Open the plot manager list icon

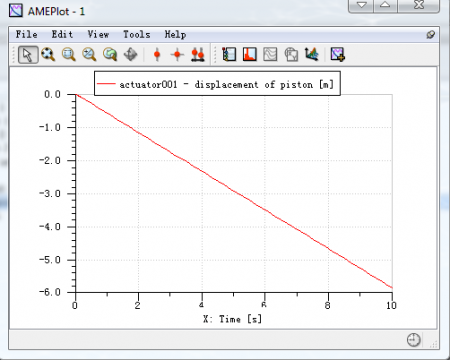pos(229,54)
